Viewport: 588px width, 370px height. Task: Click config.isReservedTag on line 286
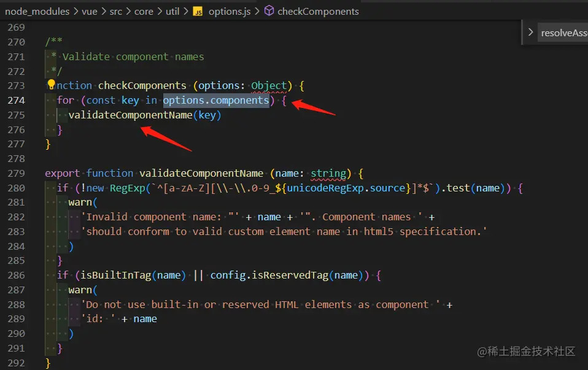point(269,276)
